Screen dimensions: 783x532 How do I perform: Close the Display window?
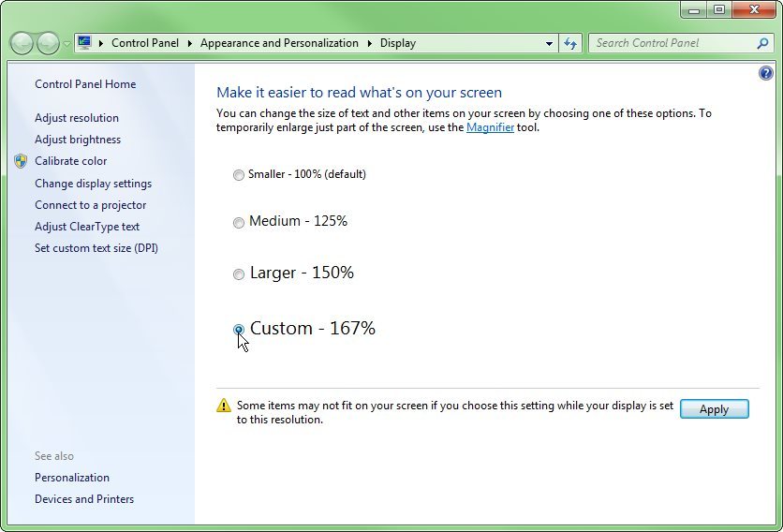coord(755,9)
